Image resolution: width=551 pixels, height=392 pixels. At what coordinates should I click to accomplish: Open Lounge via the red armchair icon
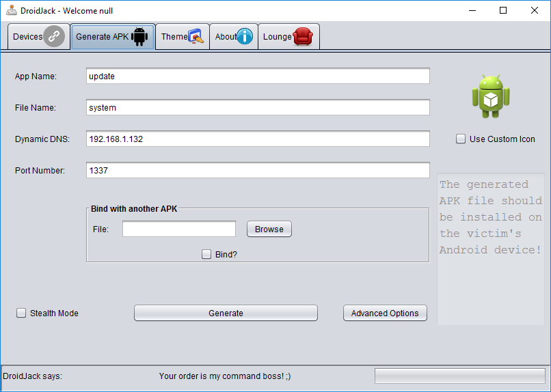303,36
